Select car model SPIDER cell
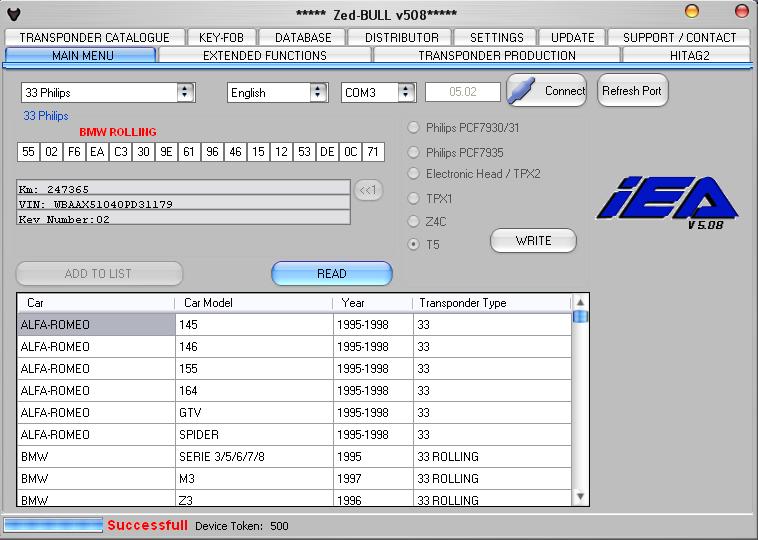This screenshot has width=758, height=540. tap(254, 435)
